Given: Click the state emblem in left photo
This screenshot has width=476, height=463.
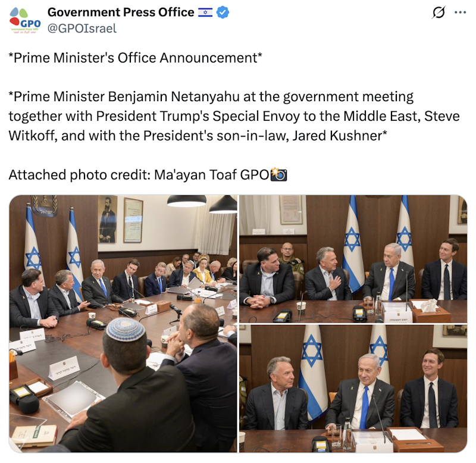Looking at the screenshot, I should (x=45, y=206).
